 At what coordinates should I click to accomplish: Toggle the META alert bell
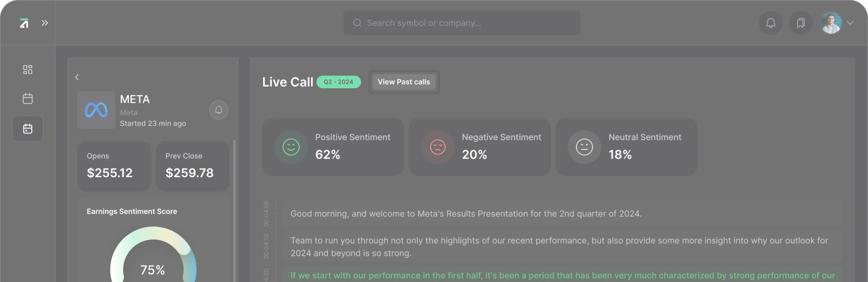pyautogui.click(x=219, y=110)
